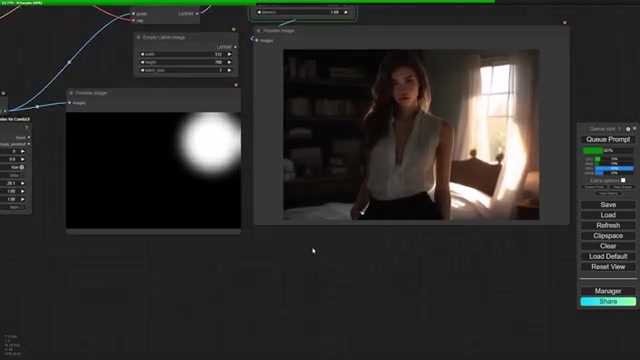Open the Manager button
640x360 pixels.
coord(608,291)
